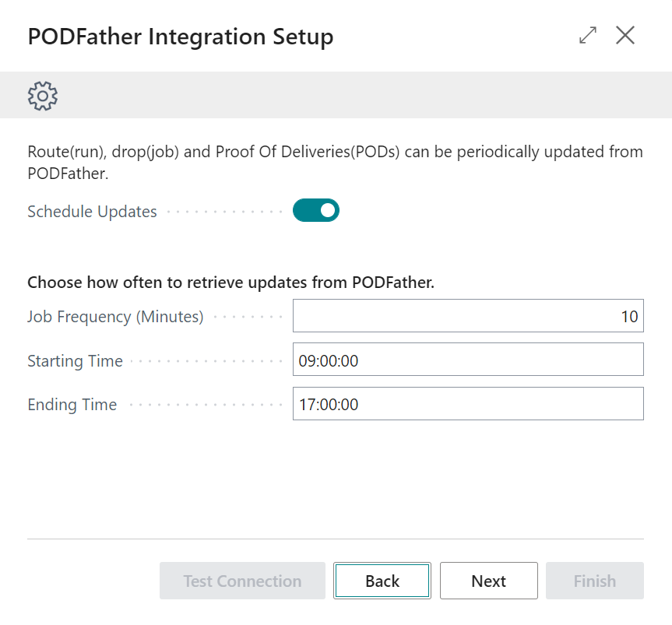Click the divider line above wizard buttons
This screenshot has height=625, width=672.
pos(336,539)
